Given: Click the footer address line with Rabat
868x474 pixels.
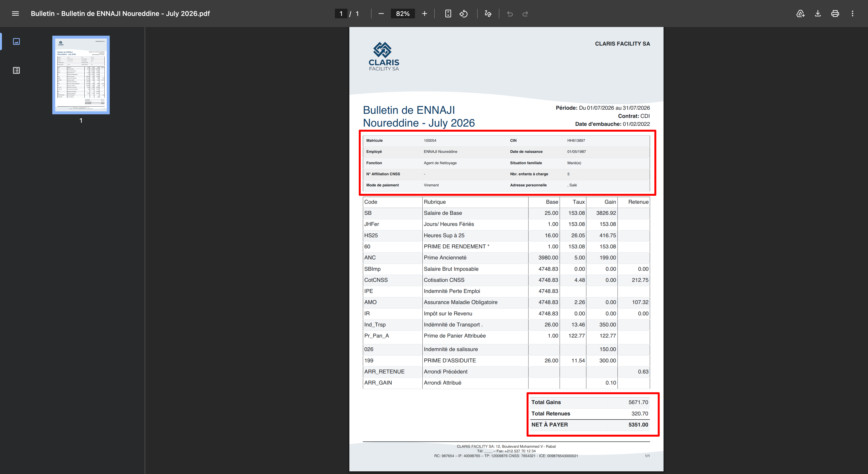Looking at the screenshot, I should pyautogui.click(x=506, y=446).
